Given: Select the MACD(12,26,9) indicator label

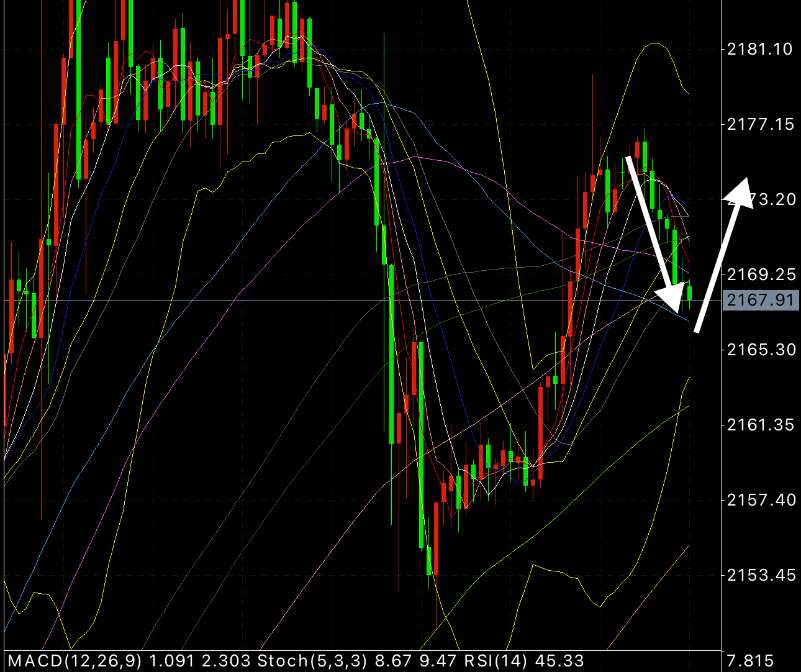Looking at the screenshot, I should click(x=75, y=661).
